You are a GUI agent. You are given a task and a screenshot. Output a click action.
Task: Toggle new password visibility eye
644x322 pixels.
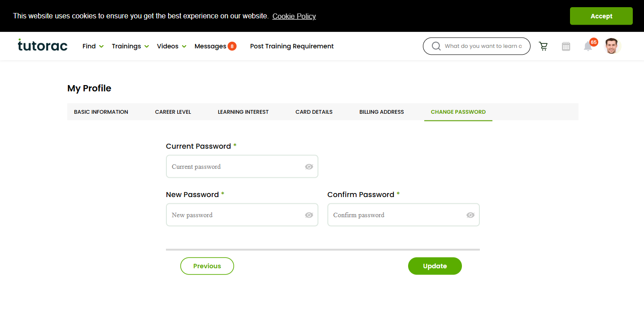pos(309,215)
